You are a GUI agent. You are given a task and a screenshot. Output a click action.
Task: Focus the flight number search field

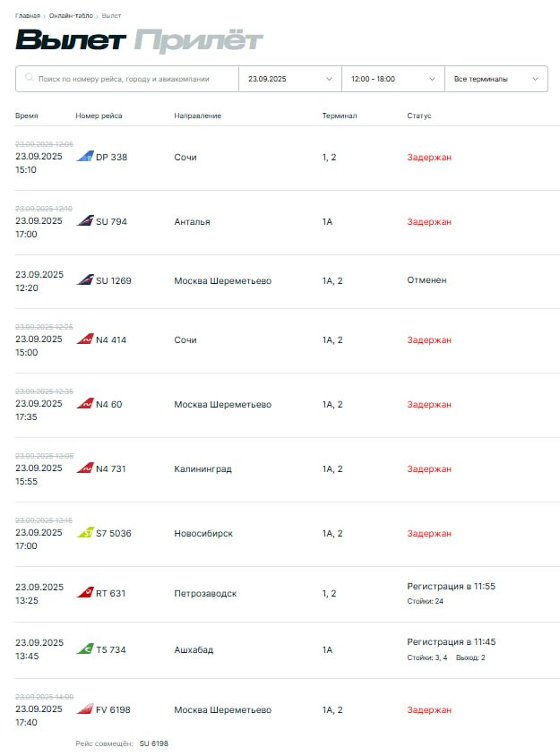[x=127, y=79]
